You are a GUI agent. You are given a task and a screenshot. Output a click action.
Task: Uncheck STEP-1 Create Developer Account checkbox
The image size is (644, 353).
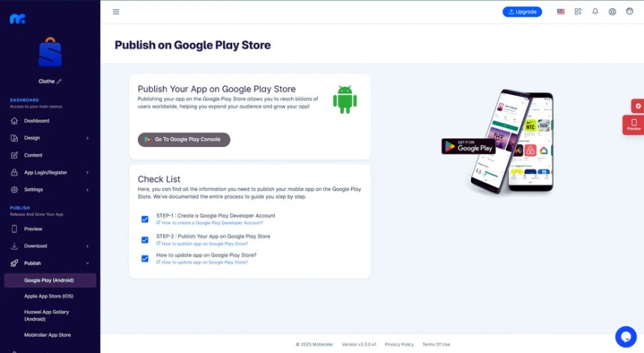tap(145, 219)
